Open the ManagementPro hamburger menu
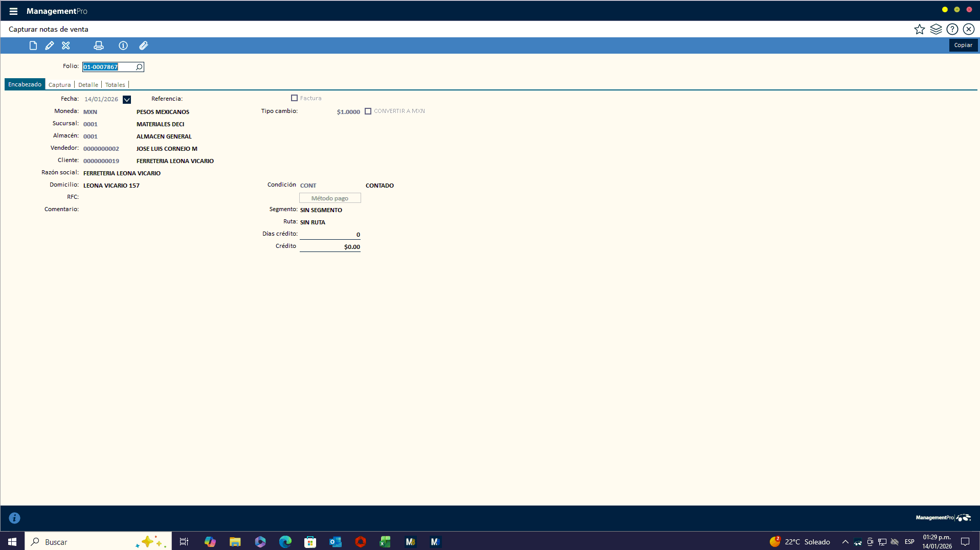 click(14, 11)
